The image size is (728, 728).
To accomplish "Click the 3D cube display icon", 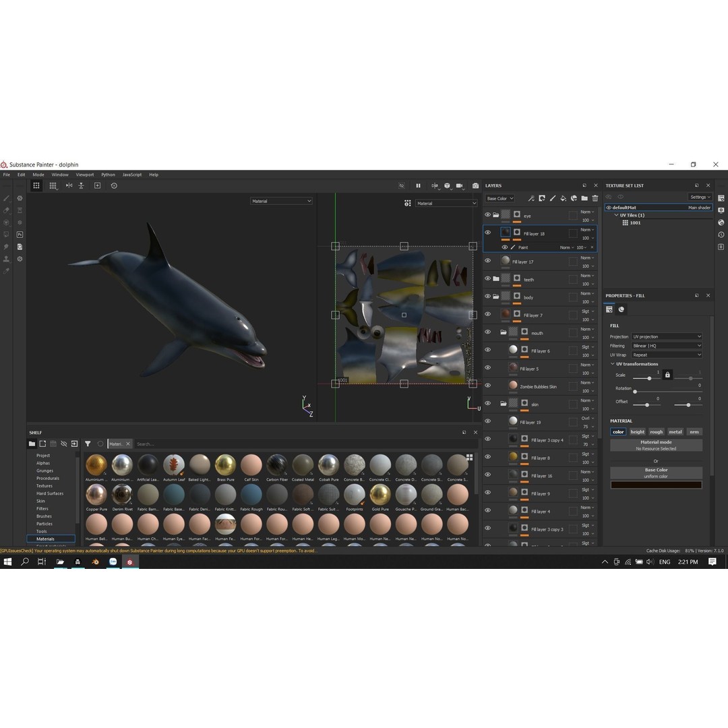I will pos(447,186).
